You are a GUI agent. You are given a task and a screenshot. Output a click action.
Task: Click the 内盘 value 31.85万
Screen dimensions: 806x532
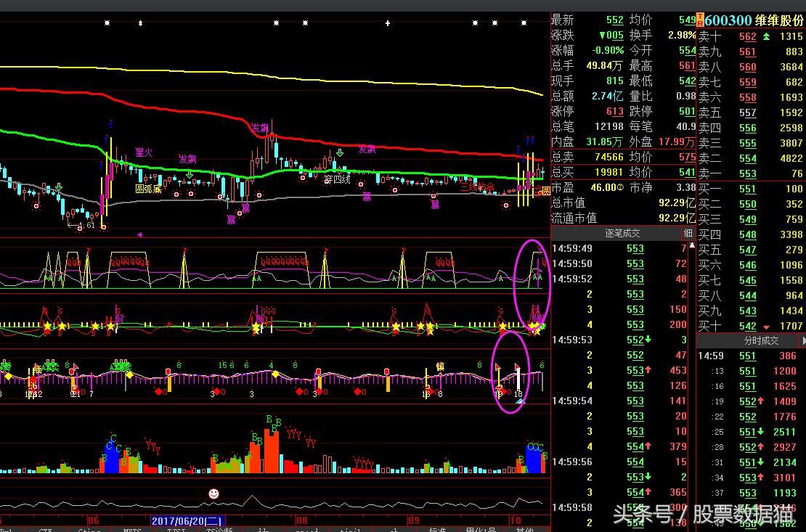(x=604, y=142)
